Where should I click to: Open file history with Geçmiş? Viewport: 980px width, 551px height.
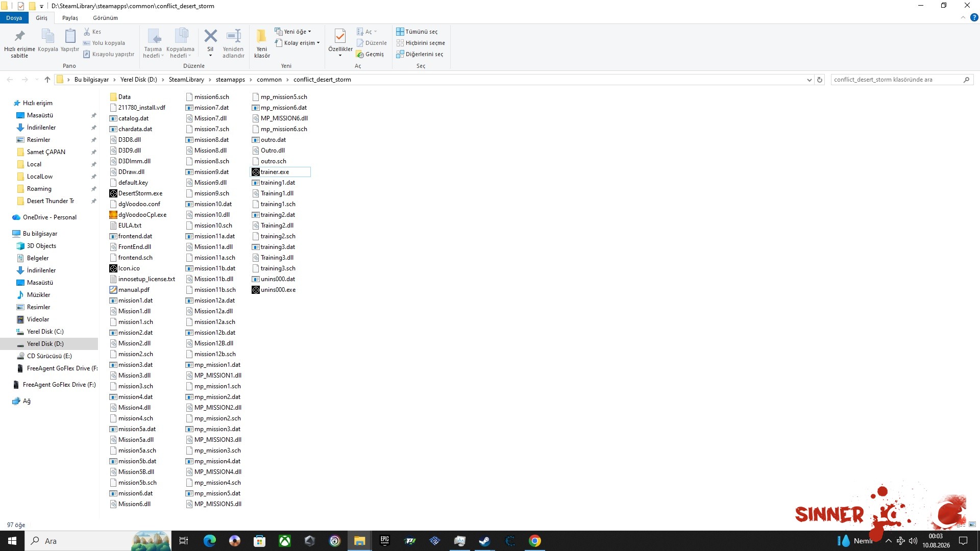370,54
